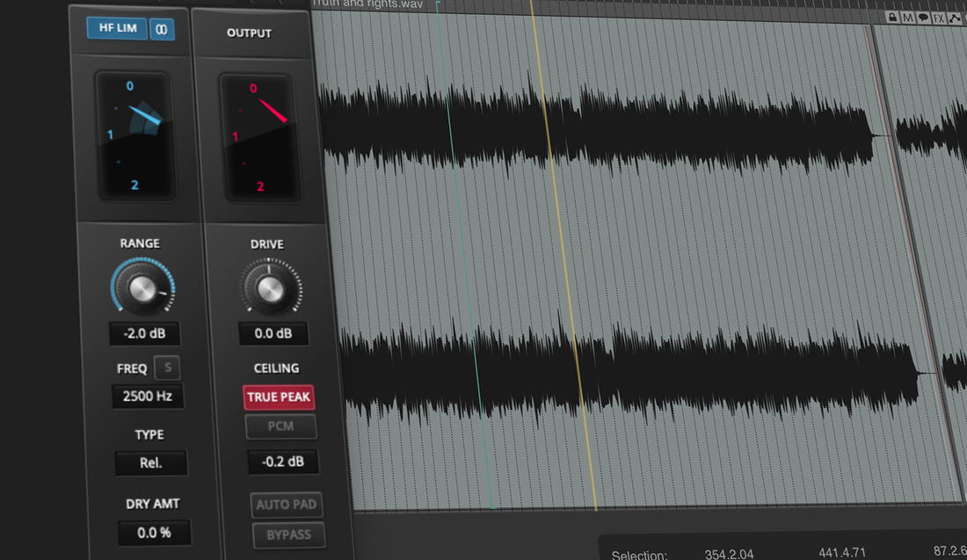Image resolution: width=967 pixels, height=560 pixels.
Task: Click the DRIVE knob
Action: 270,288
